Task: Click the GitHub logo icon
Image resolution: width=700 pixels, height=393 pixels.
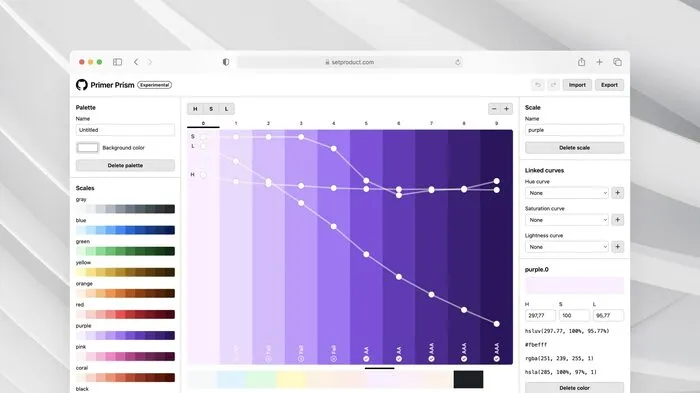Action: coord(81,85)
